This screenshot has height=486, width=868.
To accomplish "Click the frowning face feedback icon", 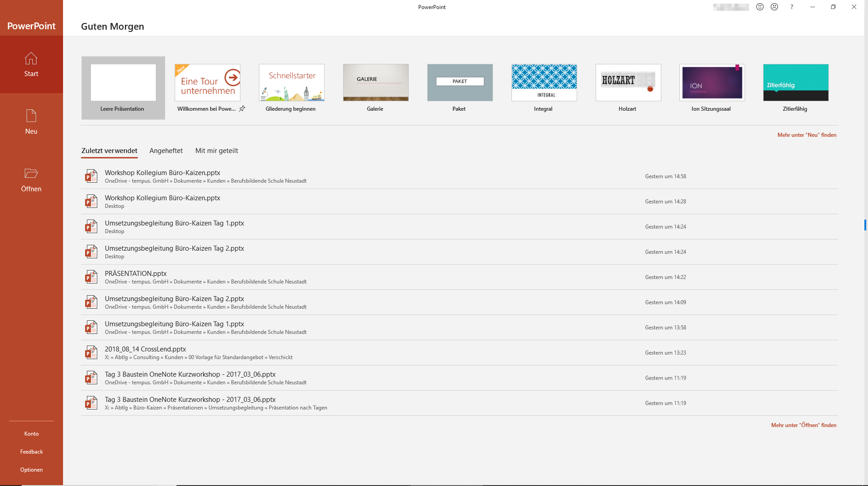I will pyautogui.click(x=774, y=7).
